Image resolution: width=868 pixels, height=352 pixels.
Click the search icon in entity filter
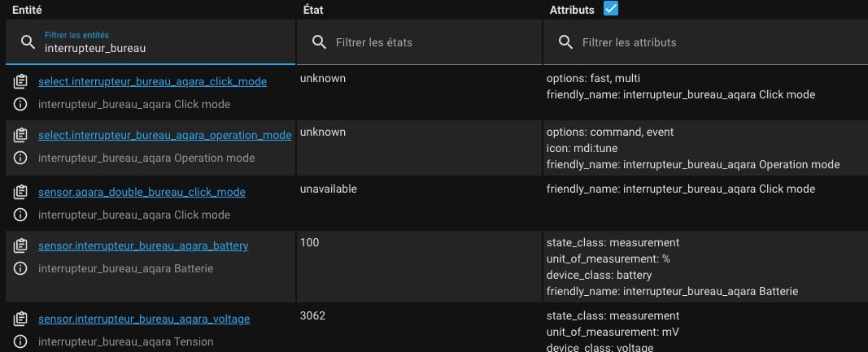click(x=28, y=42)
